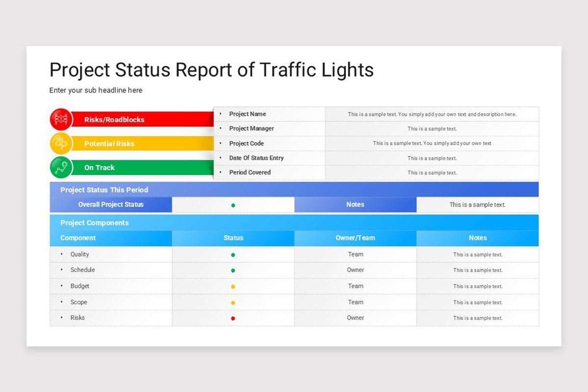Toggle the Overall Project Status indicator dot
The height and width of the screenshot is (392, 588).
tap(233, 204)
